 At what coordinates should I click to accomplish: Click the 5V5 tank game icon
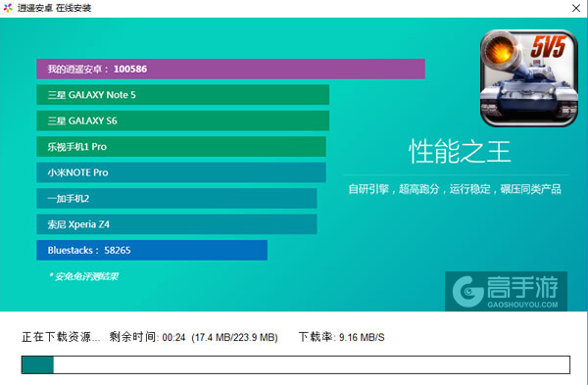coord(529,78)
